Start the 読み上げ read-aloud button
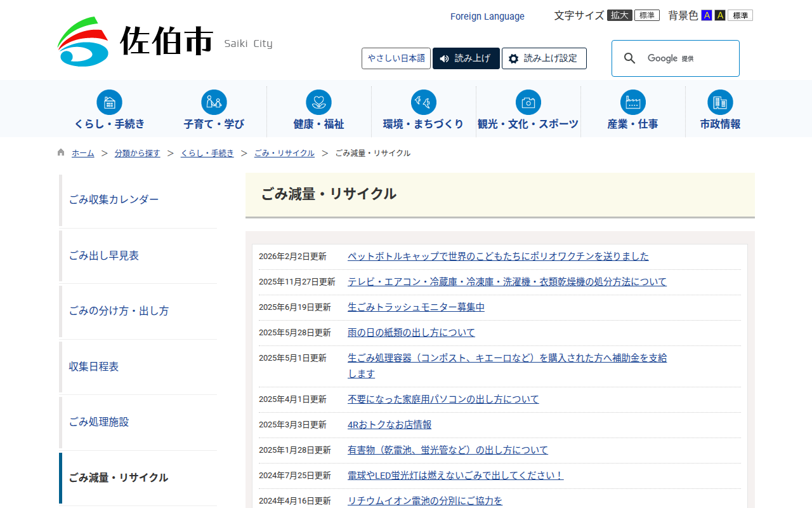Viewport: 812px width, 508px height. point(466,58)
